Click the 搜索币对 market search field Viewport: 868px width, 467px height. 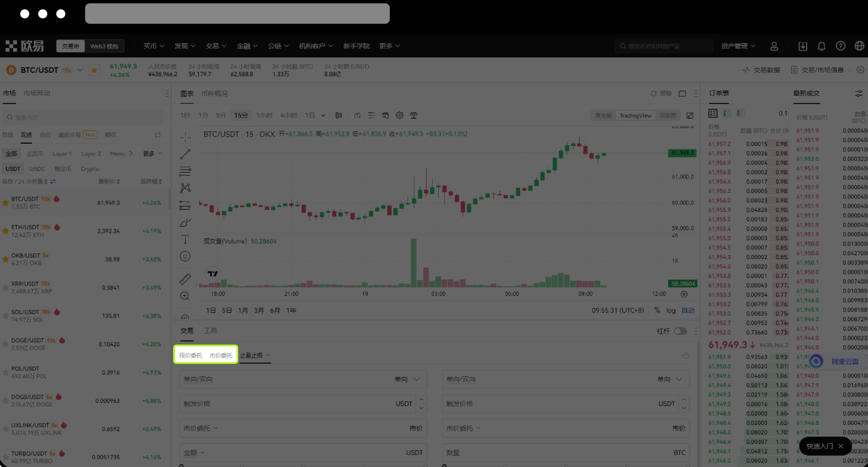coord(82,117)
